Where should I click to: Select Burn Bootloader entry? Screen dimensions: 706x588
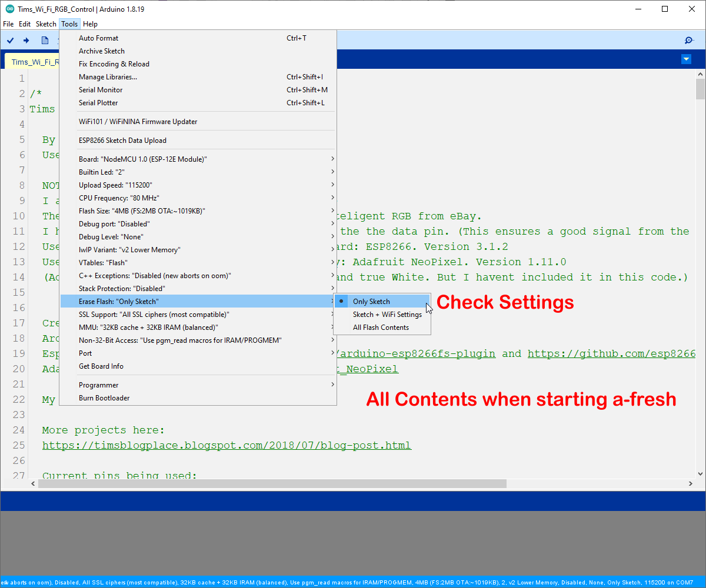198,398
